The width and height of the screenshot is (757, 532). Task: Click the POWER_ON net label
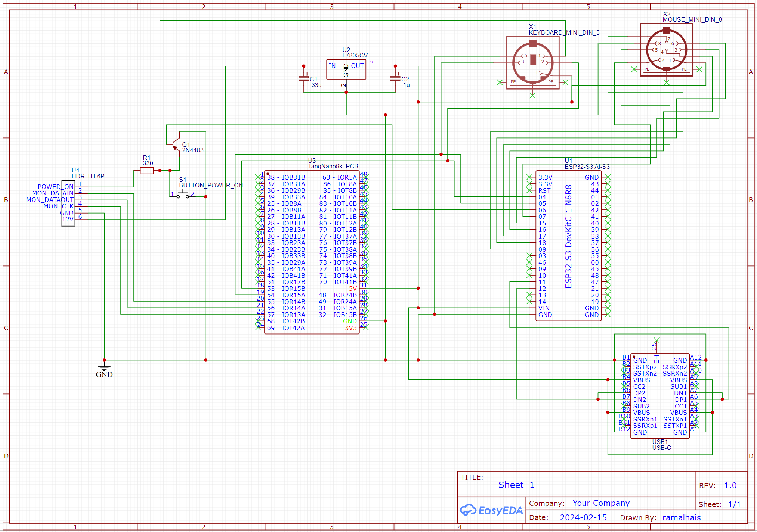[55, 187]
